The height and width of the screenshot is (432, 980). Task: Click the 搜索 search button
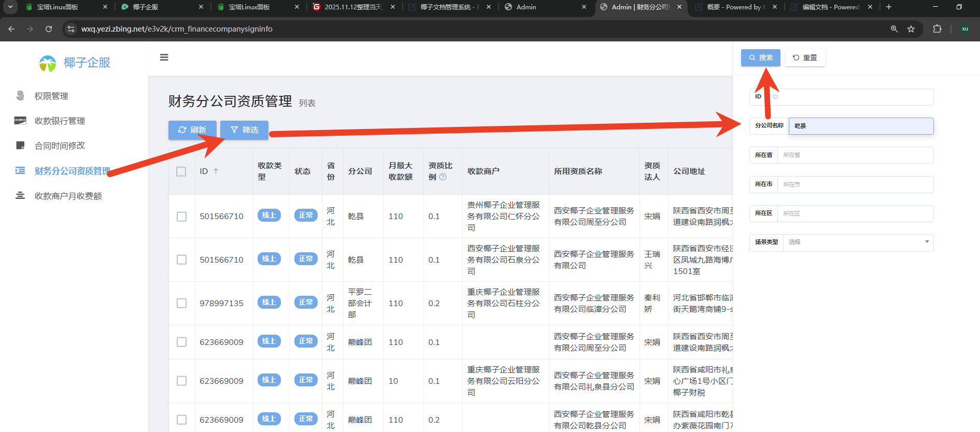click(x=761, y=57)
